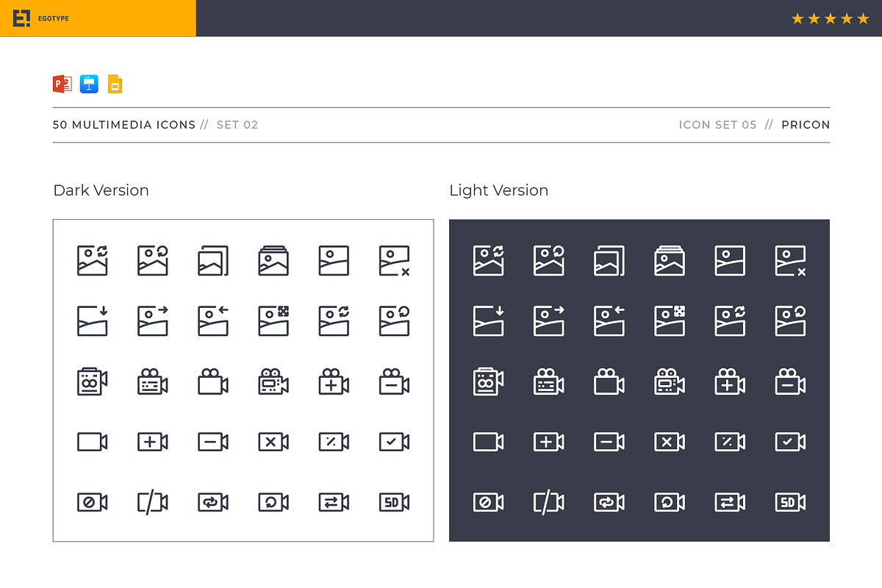The width and height of the screenshot is (882, 588).
Task: Select video camera circular refresh icon, Light Version
Action: tap(670, 502)
